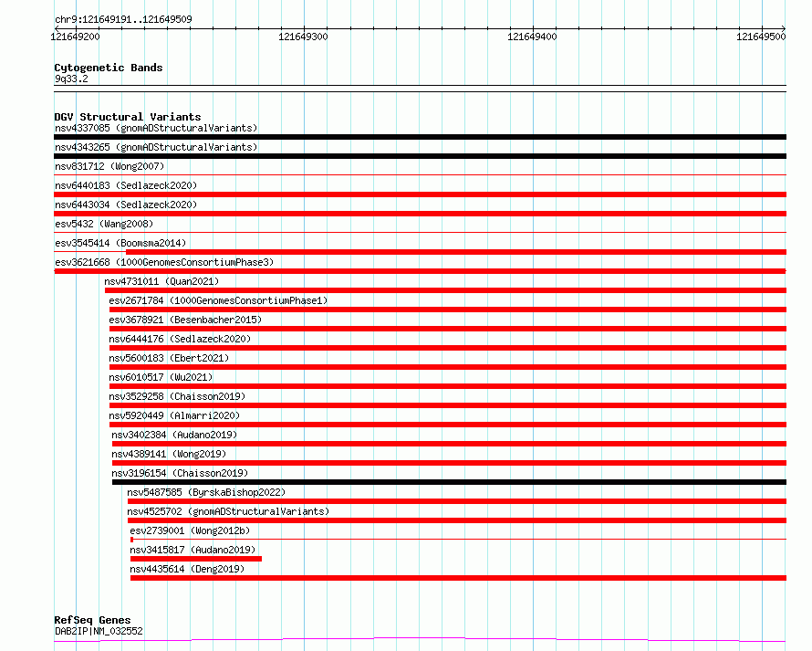Click the nsv4389141 (Wong2019) label
The image size is (812, 651).
(x=169, y=454)
